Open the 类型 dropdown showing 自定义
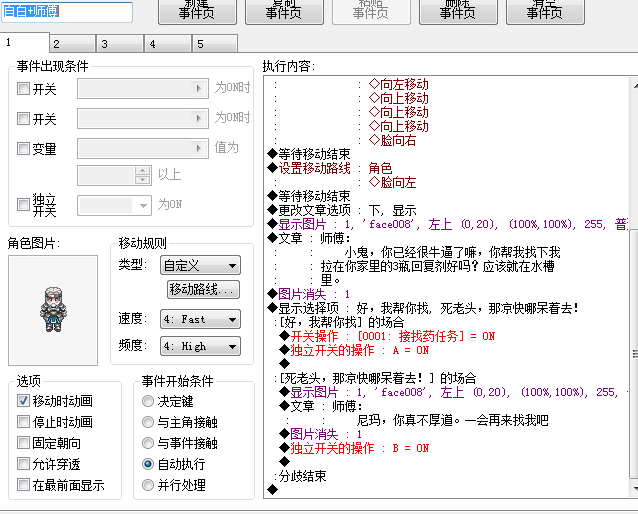Screen dimensions: 638x514 pos(200,265)
